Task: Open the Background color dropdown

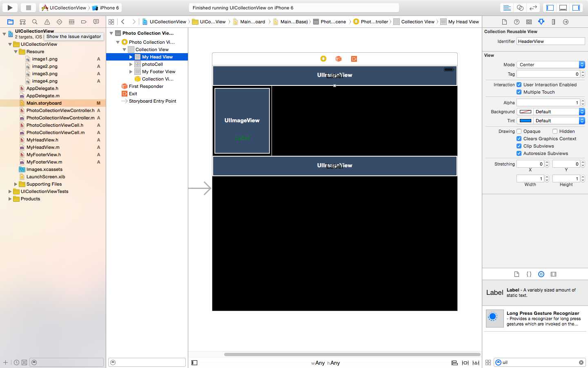Action: pos(559,112)
